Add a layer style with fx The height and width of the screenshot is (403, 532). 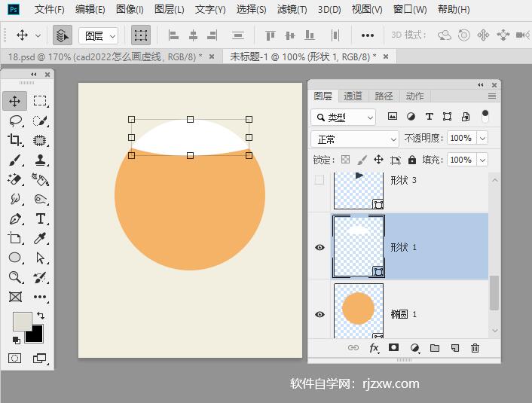click(x=374, y=348)
